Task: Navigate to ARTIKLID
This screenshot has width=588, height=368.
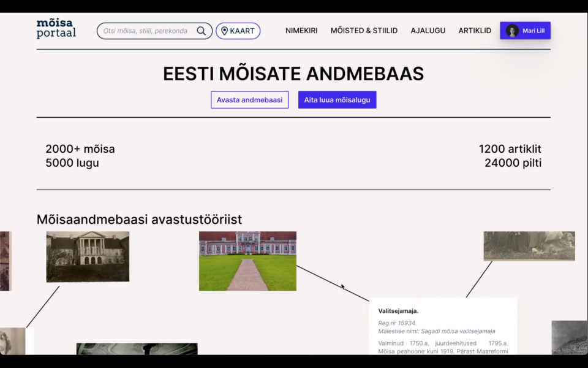Action: [475, 31]
